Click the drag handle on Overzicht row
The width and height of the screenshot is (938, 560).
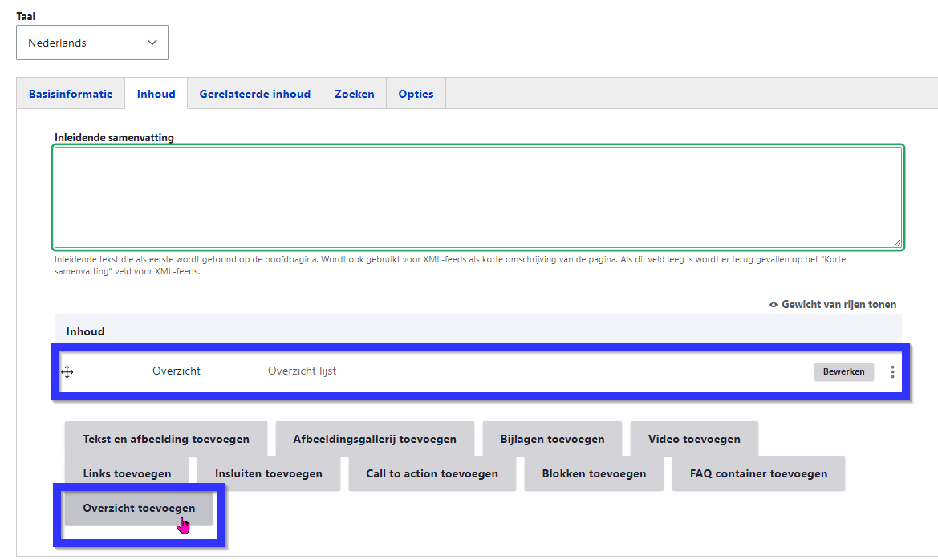point(67,371)
